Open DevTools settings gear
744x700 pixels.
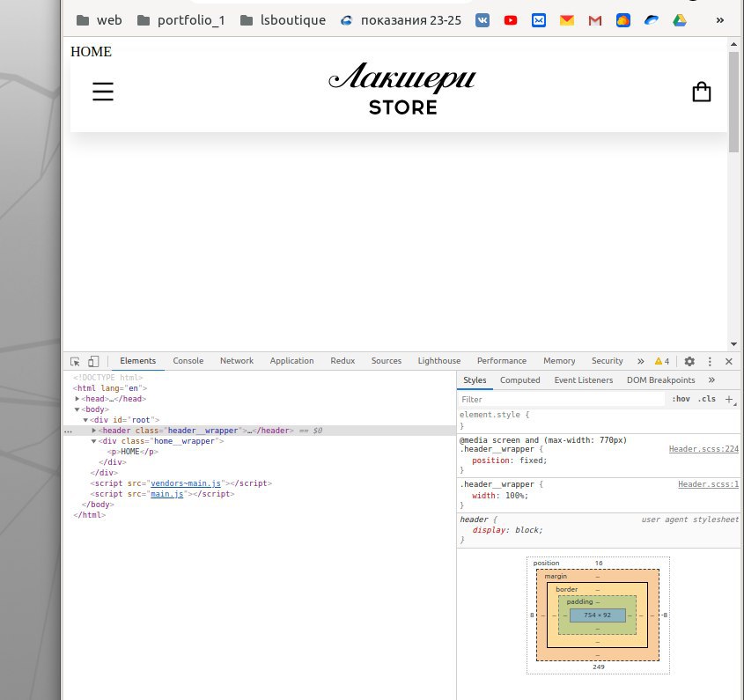[689, 361]
